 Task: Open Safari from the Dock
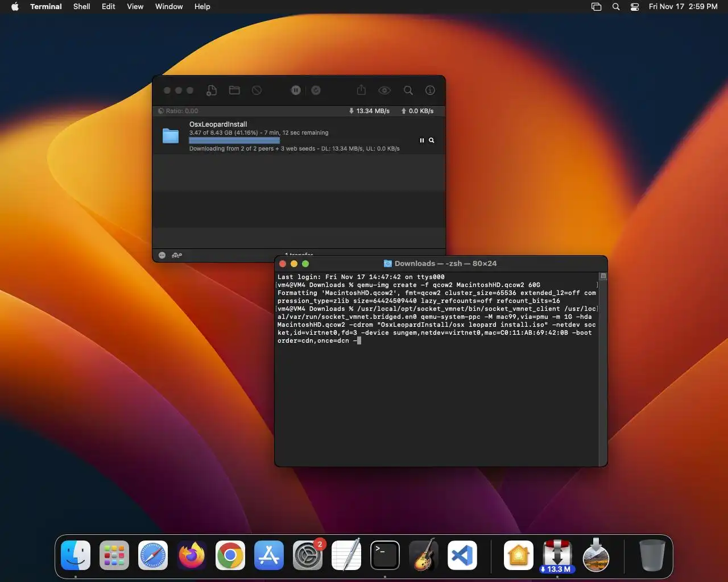153,555
